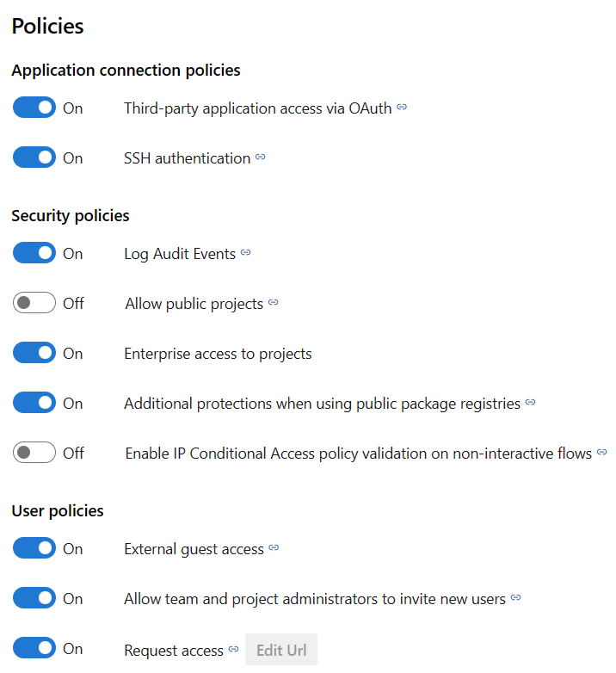
Task: Open link icon beside Log Audit Events
Action: 245,253
